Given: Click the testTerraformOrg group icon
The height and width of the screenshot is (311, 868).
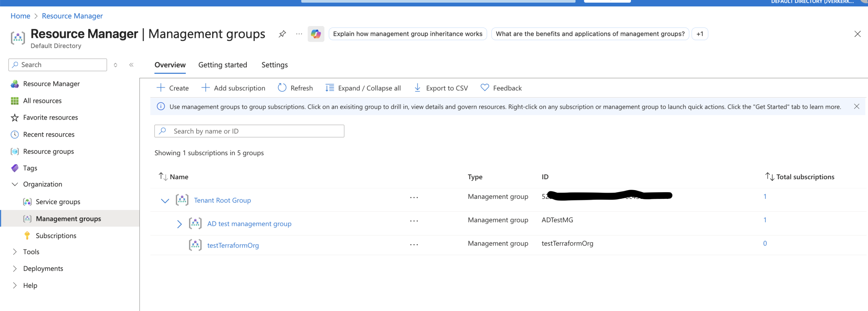Looking at the screenshot, I should tap(195, 245).
